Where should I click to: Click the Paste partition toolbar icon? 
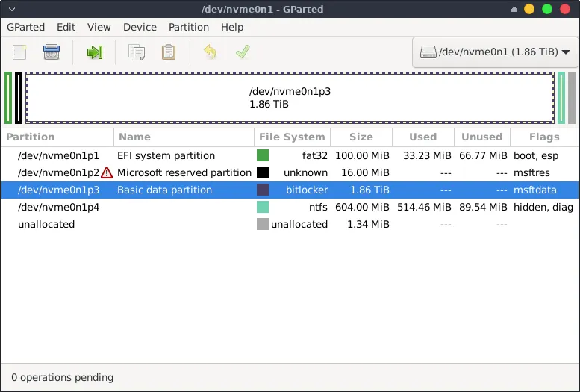pos(169,52)
